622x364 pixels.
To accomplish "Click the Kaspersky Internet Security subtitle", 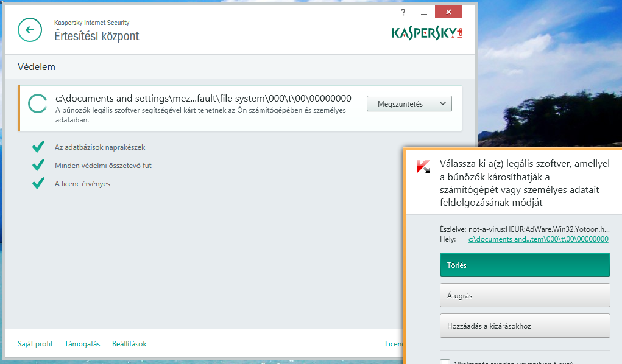I will tap(91, 23).
